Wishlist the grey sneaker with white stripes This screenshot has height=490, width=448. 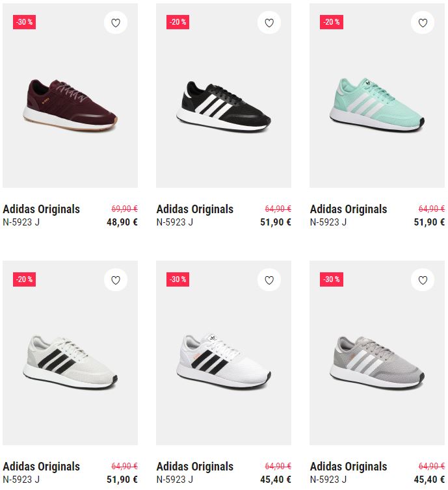[x=423, y=280]
